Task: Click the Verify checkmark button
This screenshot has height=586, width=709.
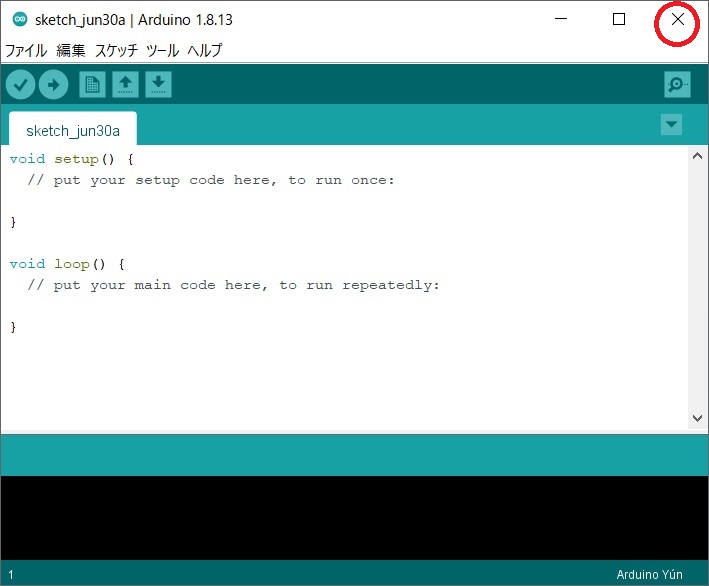Action: tap(21, 85)
